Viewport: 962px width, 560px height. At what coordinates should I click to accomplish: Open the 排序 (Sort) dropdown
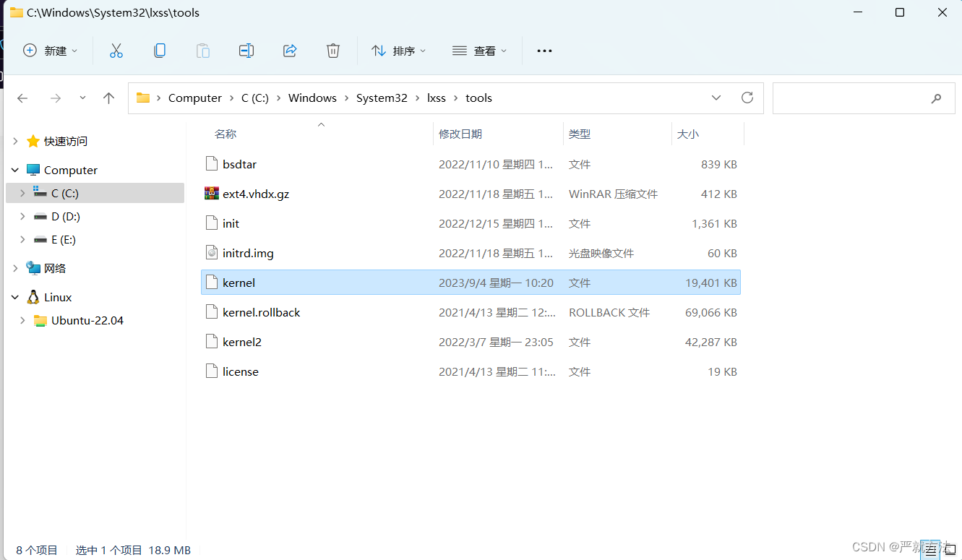398,51
